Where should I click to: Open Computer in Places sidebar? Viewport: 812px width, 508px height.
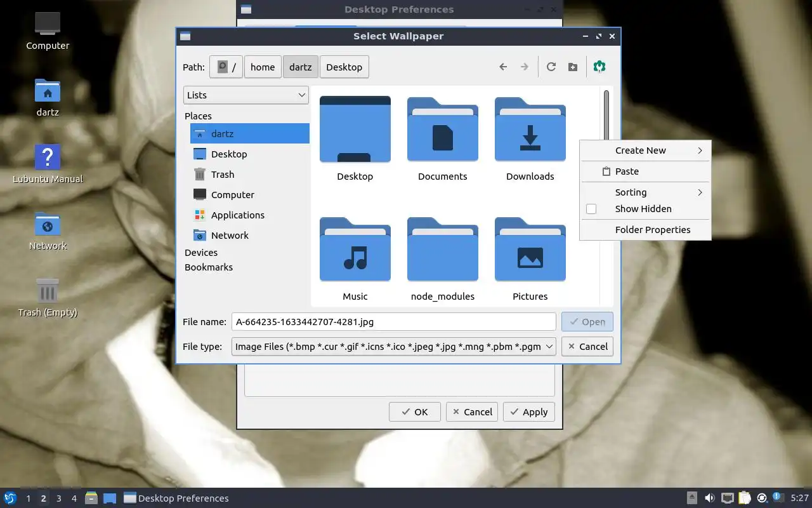[250, 194]
